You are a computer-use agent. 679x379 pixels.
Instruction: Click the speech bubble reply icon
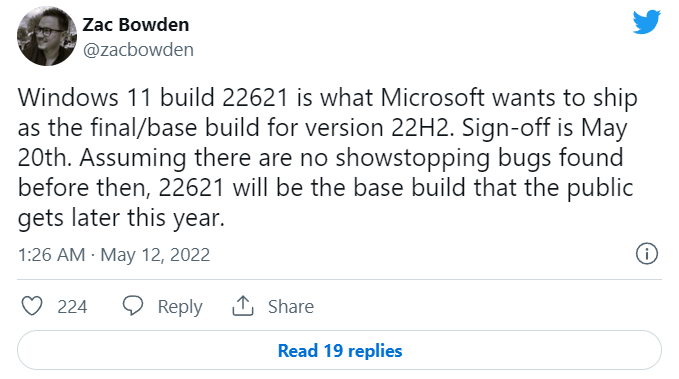coord(133,306)
